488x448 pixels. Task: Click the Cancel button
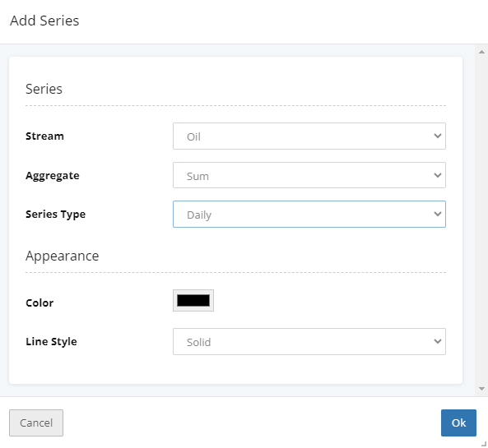click(36, 423)
